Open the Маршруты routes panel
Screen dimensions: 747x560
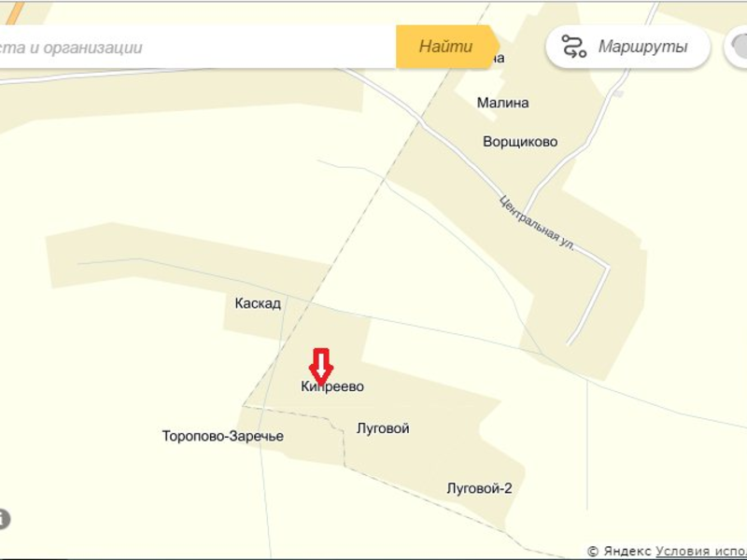627,47
